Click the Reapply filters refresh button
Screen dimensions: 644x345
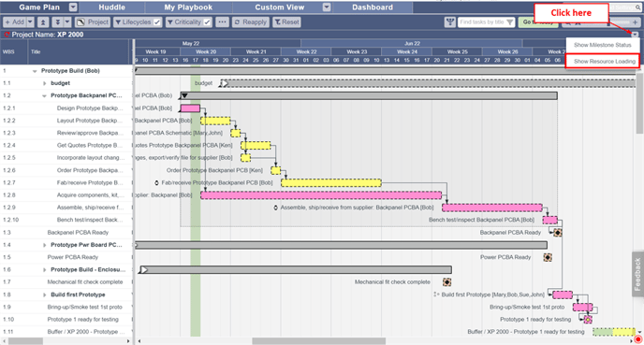point(251,22)
